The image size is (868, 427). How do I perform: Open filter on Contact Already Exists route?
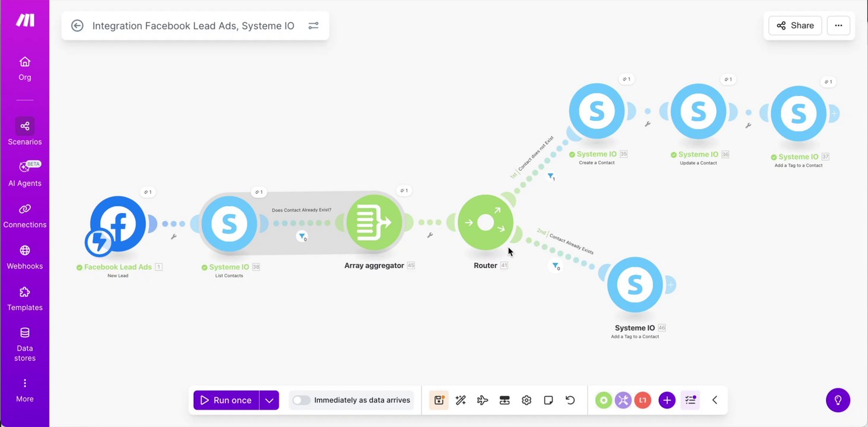coord(556,266)
